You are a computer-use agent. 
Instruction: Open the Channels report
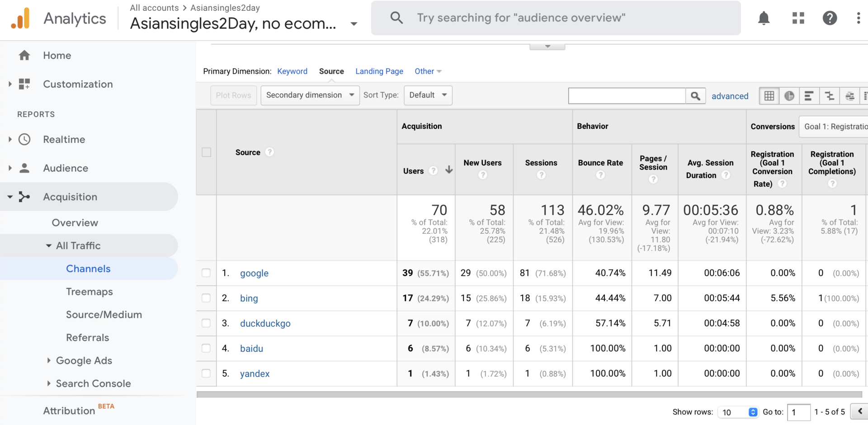click(88, 269)
